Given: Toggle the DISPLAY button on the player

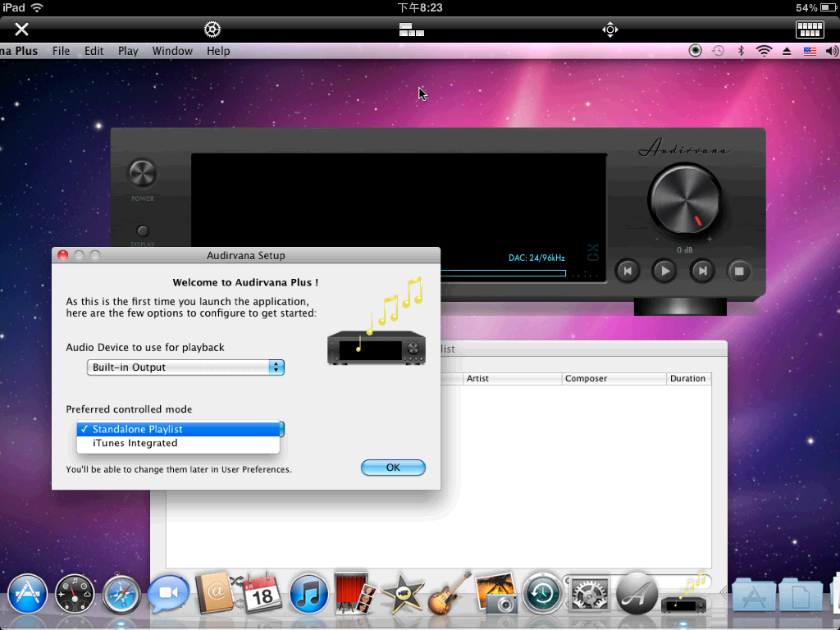Looking at the screenshot, I should [x=142, y=231].
